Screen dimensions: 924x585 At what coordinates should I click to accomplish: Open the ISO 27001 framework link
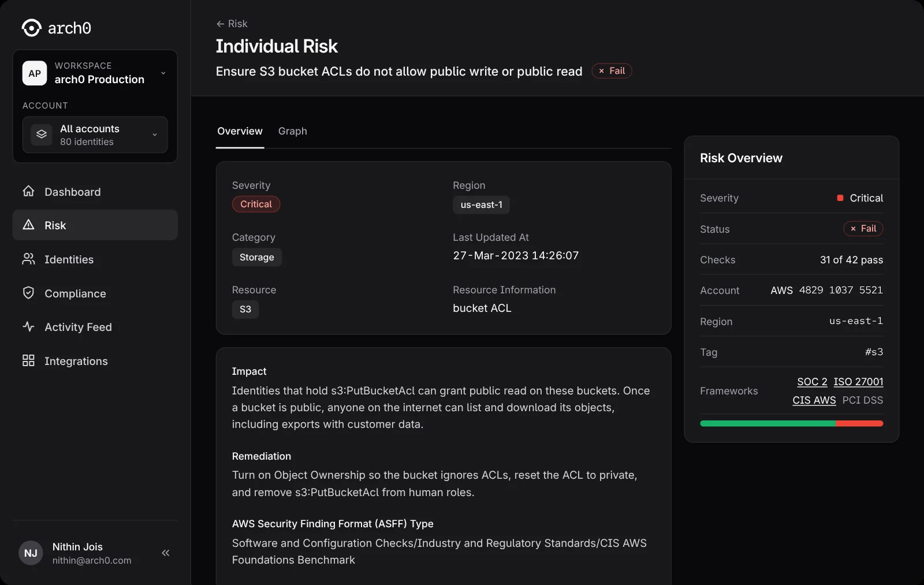(x=858, y=382)
